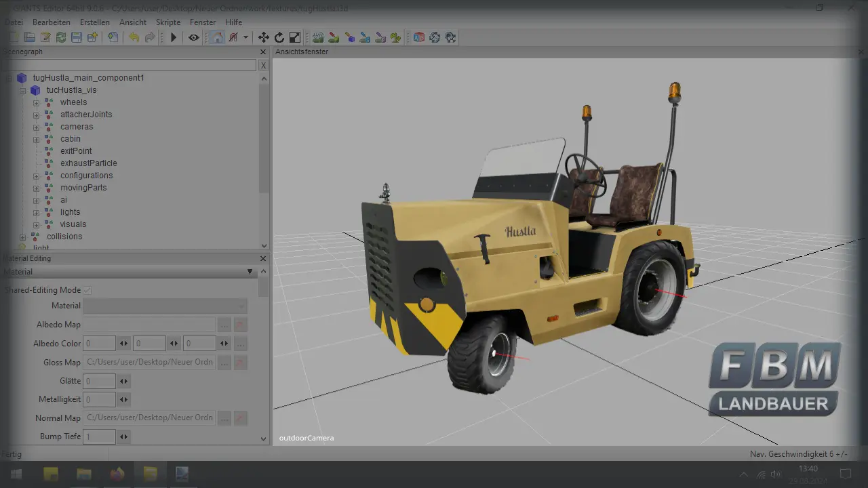Select the exitPoint tree item
868x488 pixels.
76,151
